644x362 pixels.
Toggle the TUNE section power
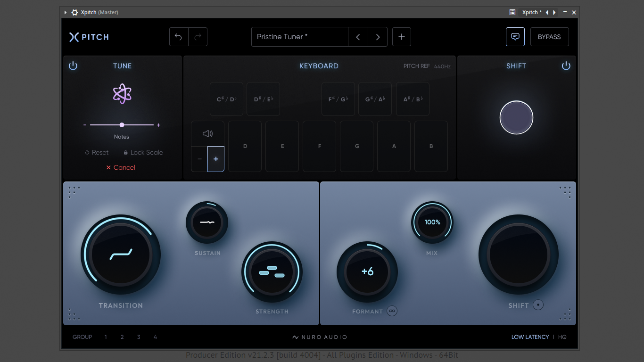[x=73, y=66]
